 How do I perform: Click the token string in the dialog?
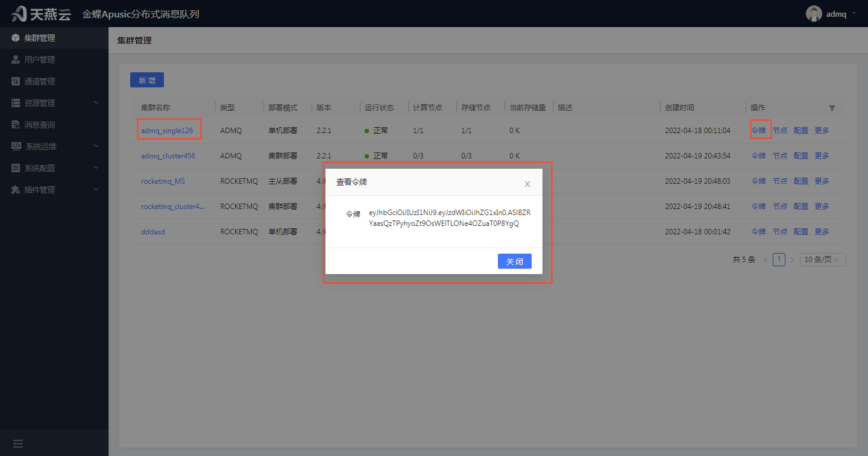pyautogui.click(x=450, y=218)
